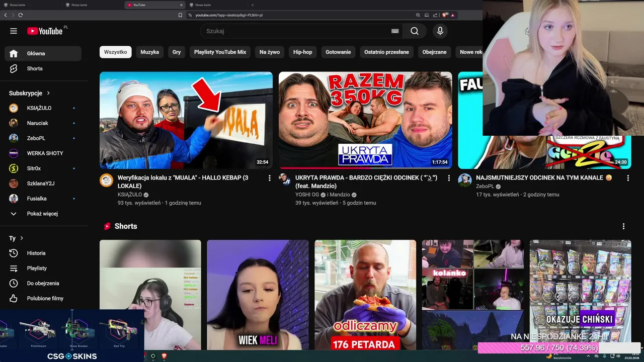Reload the page with refresh icon
This screenshot has width=644, height=362.
tap(21, 15)
